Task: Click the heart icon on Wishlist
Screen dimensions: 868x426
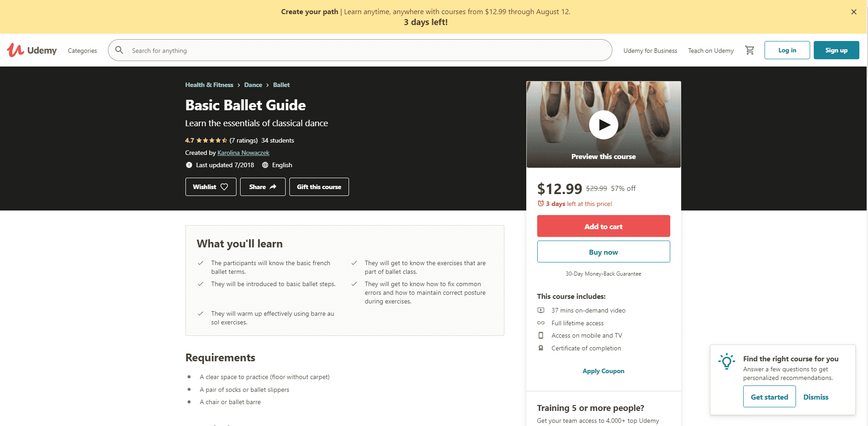Action: (224, 187)
